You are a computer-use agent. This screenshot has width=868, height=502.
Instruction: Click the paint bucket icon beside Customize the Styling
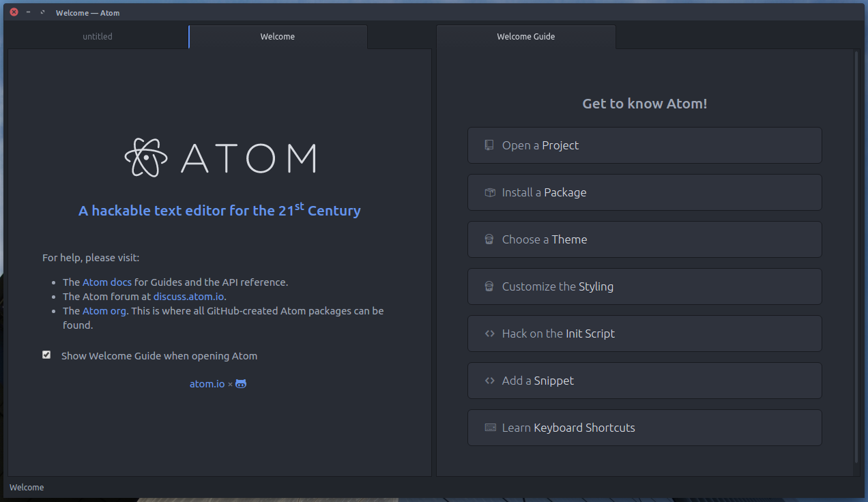click(x=489, y=286)
